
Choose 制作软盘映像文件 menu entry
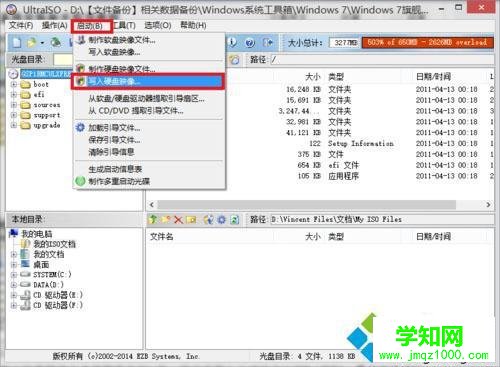149,40
